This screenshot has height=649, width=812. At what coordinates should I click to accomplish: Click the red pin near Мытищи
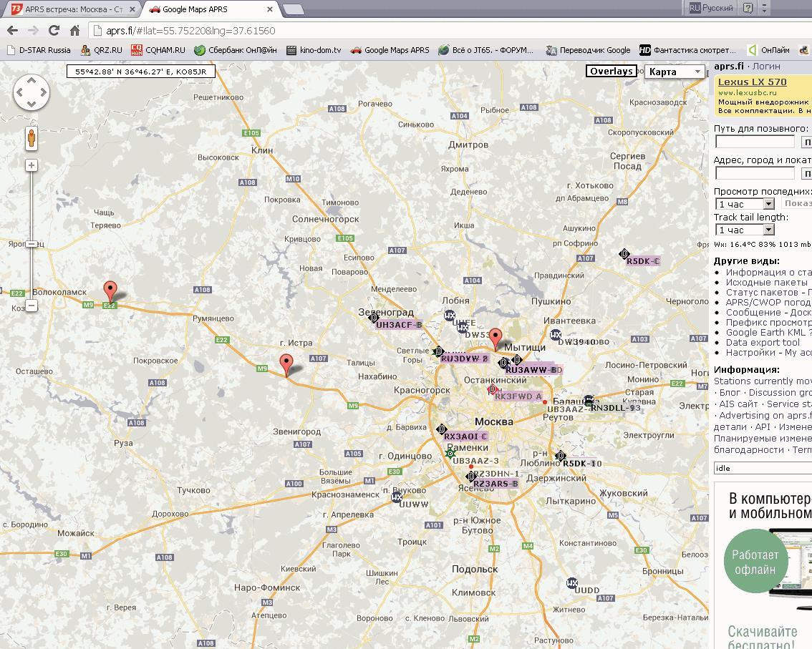[x=496, y=338]
